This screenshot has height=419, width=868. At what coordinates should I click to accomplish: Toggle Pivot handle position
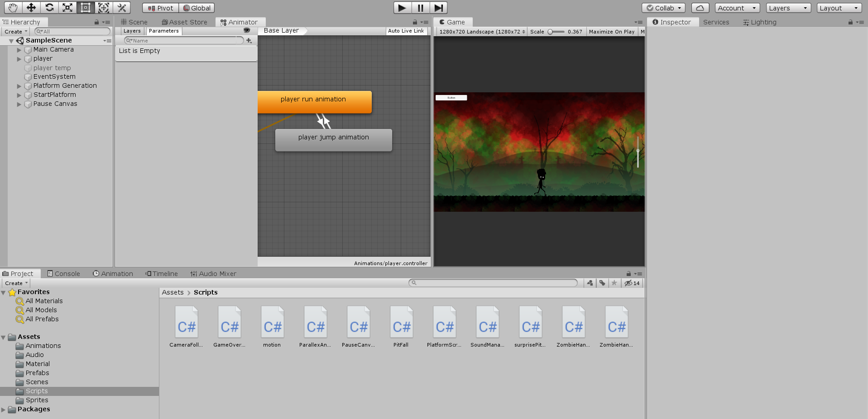coord(160,8)
